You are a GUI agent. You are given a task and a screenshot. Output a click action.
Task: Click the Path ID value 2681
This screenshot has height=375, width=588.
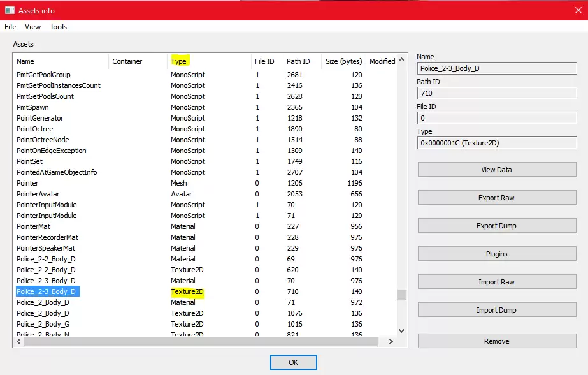[x=295, y=75]
